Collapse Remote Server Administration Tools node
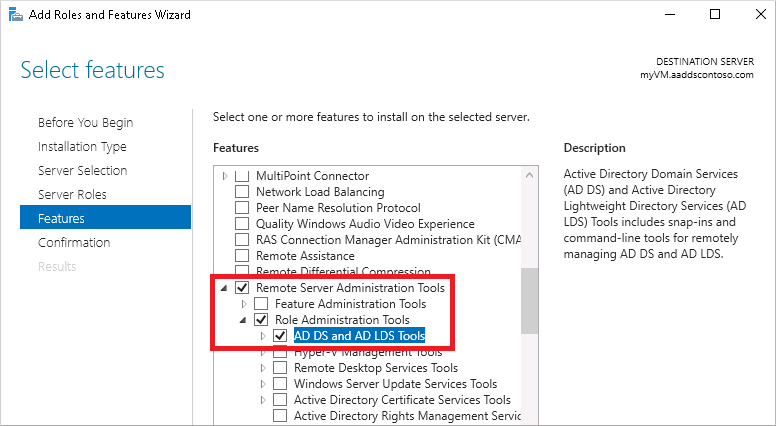This screenshot has width=776, height=426. pyautogui.click(x=225, y=288)
